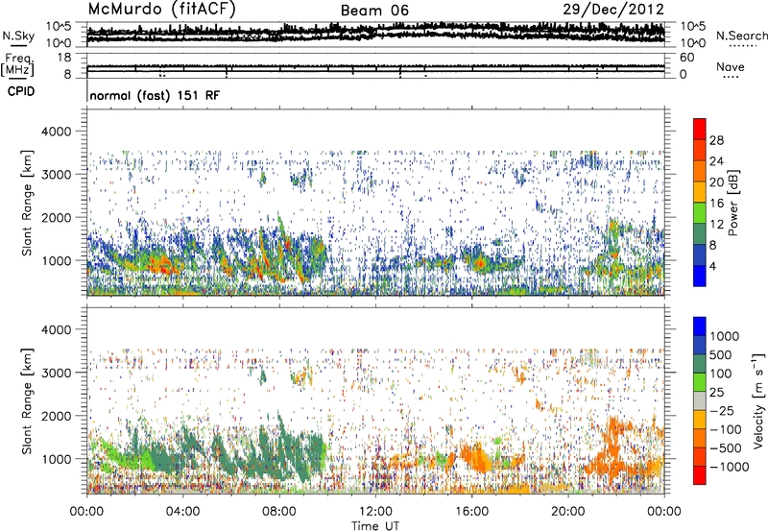Select the Beam 06 heading text

[x=374, y=11]
